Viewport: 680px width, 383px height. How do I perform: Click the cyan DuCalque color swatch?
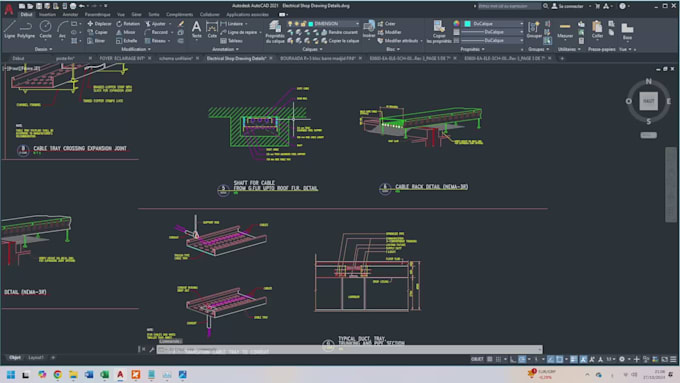(x=468, y=23)
